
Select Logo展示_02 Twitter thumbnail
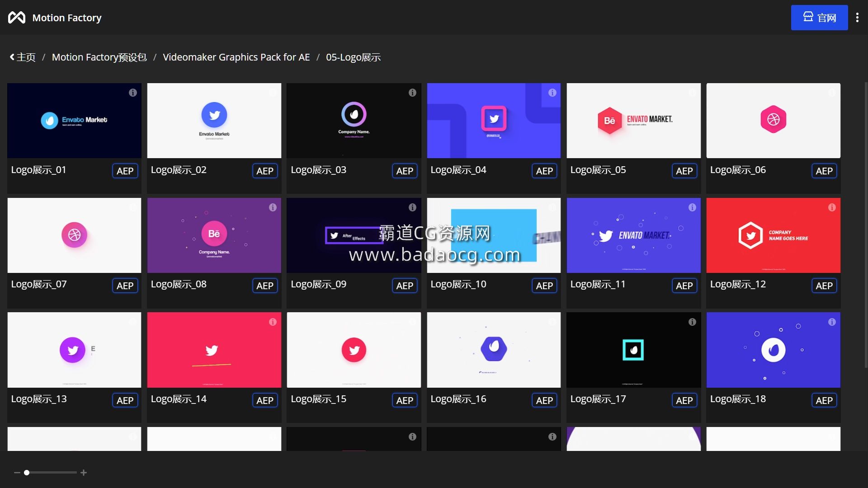(x=214, y=121)
